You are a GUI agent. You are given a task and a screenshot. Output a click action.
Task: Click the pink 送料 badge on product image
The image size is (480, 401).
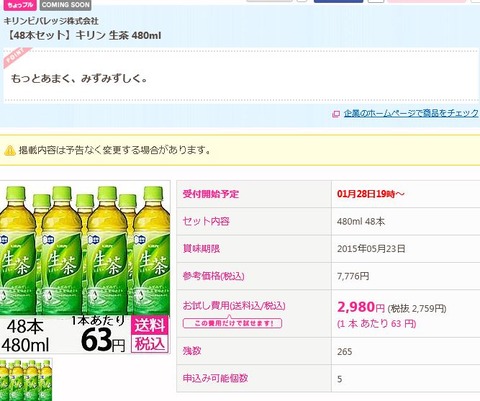[x=150, y=324]
